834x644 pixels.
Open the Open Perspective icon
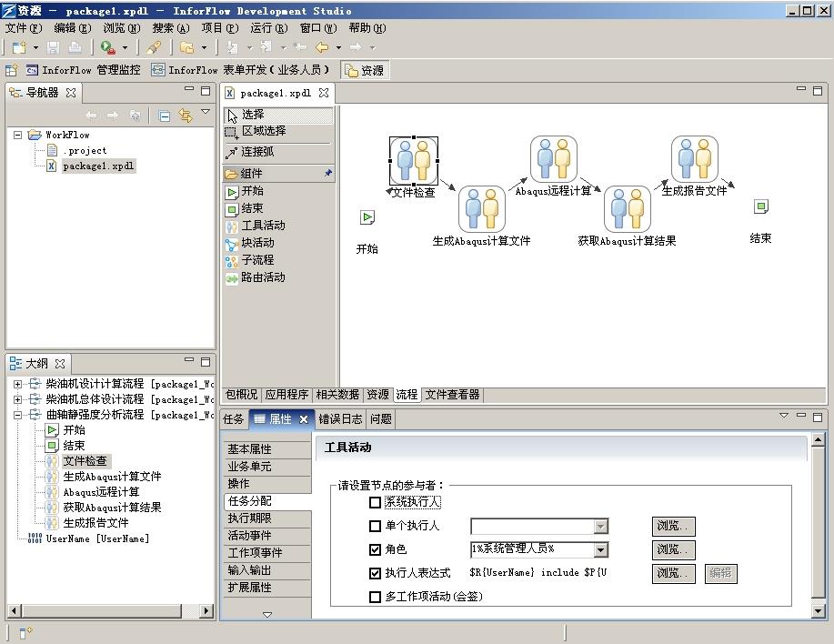tap(11, 70)
